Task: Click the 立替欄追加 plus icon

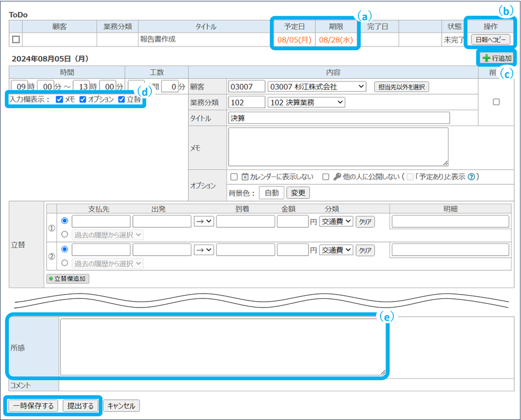Action: 51,279
